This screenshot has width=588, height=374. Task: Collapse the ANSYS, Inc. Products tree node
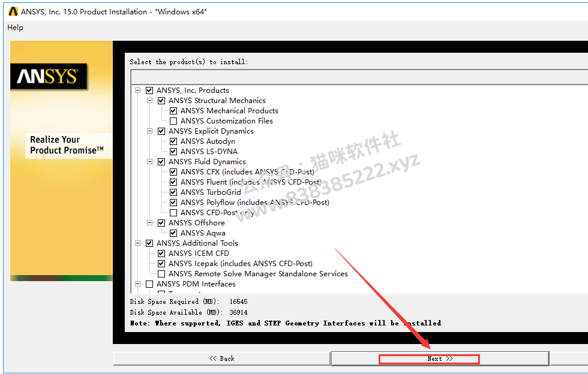point(137,91)
